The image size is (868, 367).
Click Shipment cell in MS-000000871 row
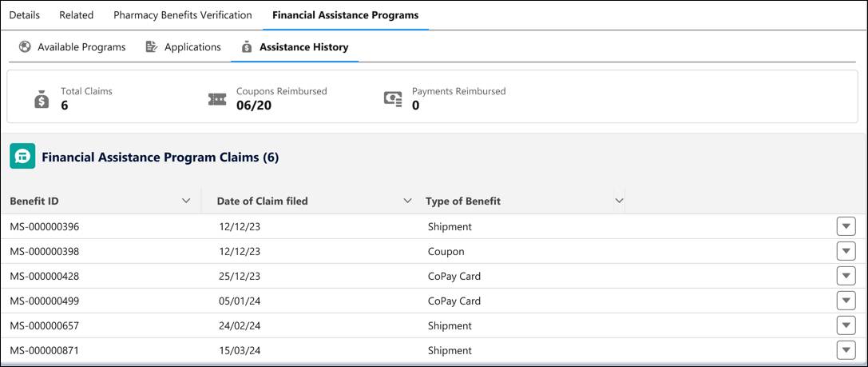[450, 350]
